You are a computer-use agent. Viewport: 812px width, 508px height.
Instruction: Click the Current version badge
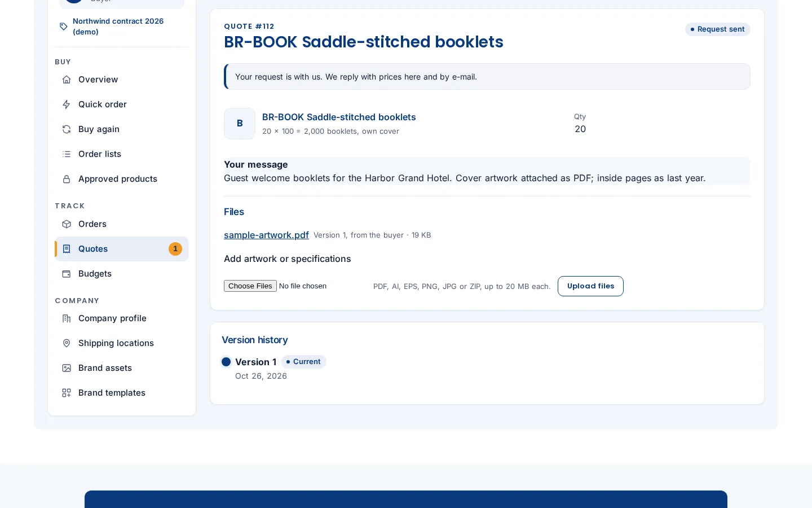[303, 362]
